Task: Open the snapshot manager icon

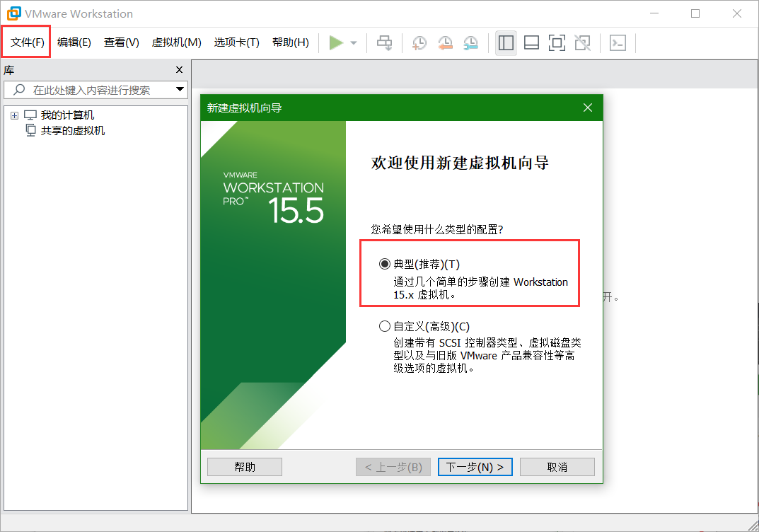Action: tap(470, 42)
